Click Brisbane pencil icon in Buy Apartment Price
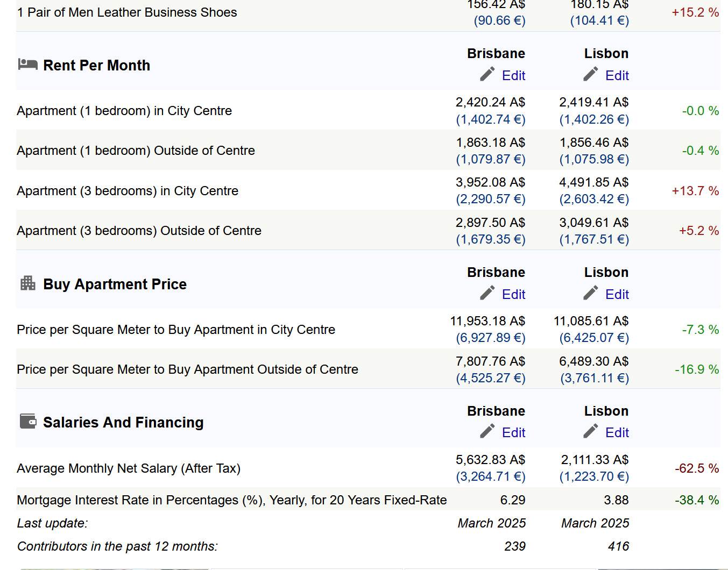Screen dimensions: 728x570 click(487, 293)
